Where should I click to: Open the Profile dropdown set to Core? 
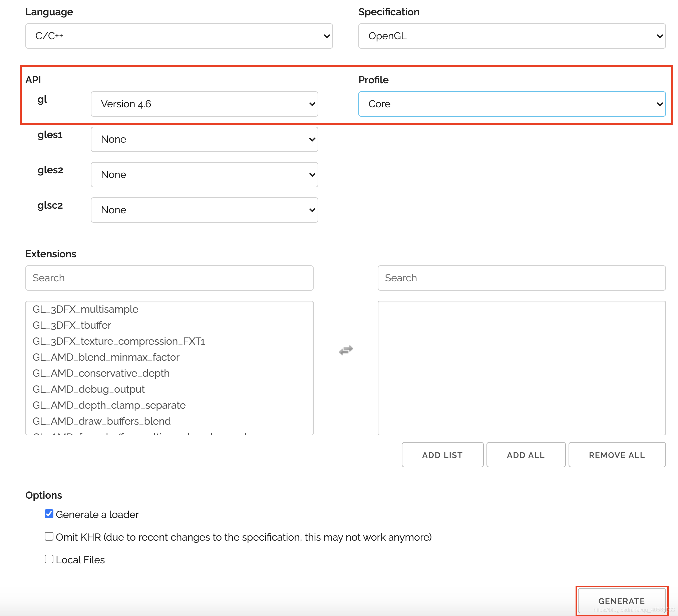click(x=512, y=104)
